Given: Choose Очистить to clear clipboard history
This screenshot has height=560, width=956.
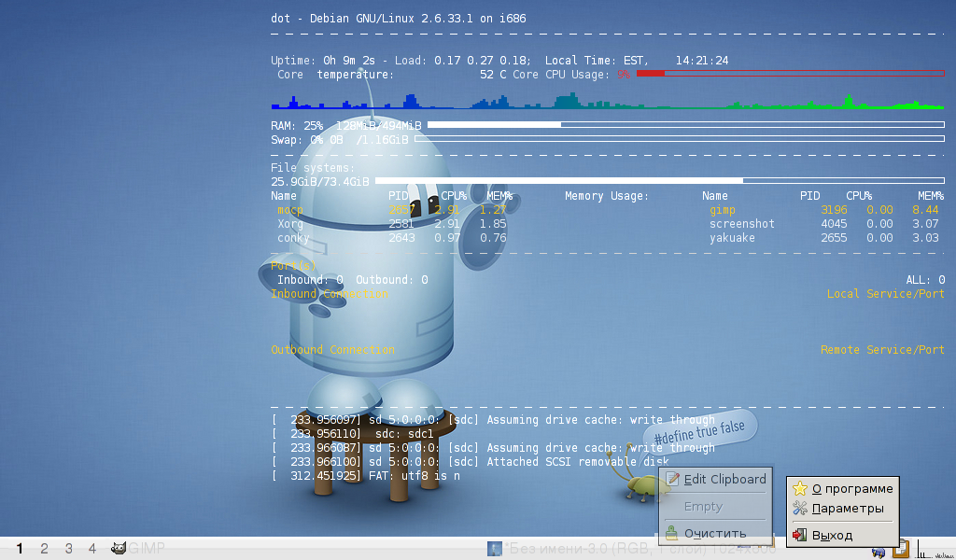Looking at the screenshot, I should click(715, 533).
